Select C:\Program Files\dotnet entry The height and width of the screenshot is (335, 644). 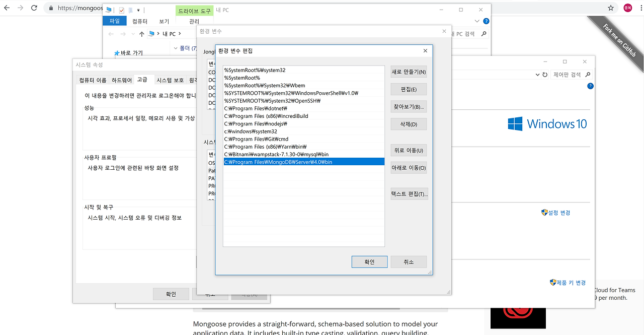(304, 108)
